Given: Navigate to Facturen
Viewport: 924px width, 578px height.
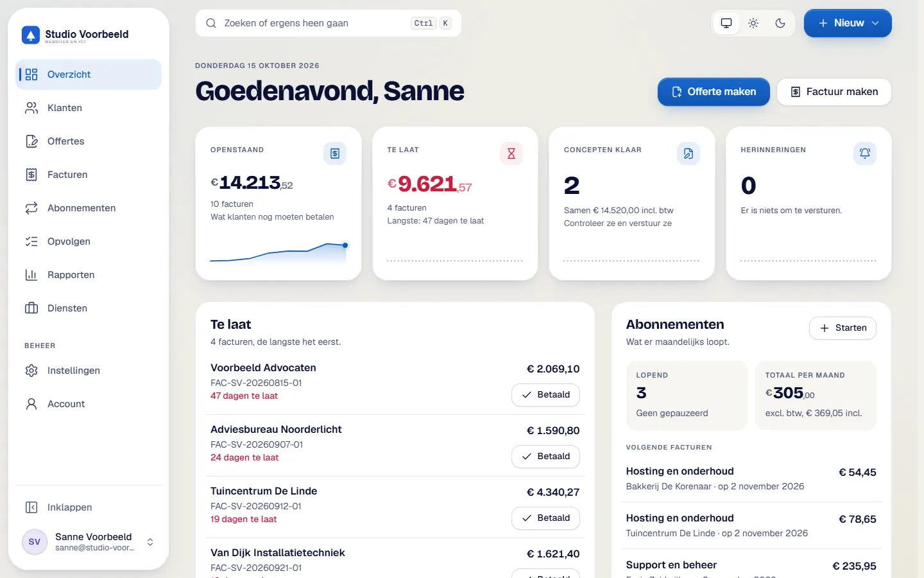Looking at the screenshot, I should pyautogui.click(x=89, y=175).
